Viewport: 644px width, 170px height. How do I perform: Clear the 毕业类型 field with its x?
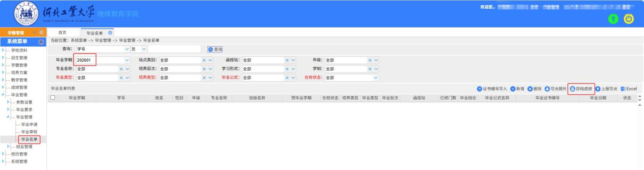[121, 78]
